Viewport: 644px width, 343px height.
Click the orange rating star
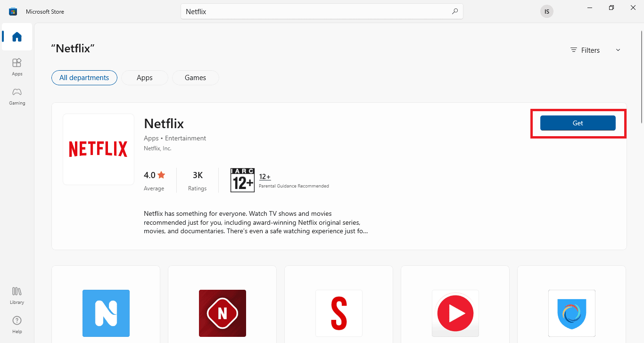[161, 175]
